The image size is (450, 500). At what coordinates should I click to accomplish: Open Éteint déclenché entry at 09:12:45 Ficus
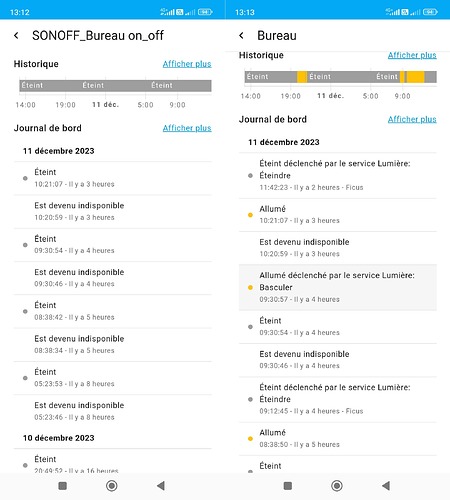tap(338, 399)
